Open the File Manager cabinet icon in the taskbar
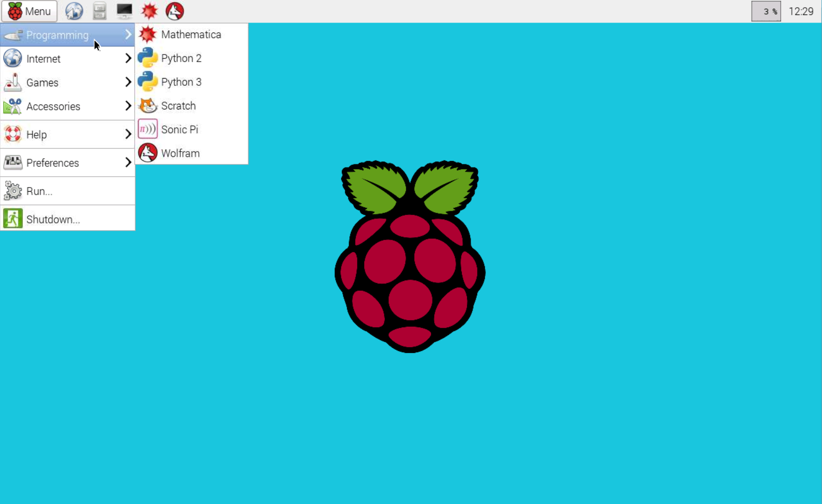Viewport: 822px width, 504px height. (100, 11)
